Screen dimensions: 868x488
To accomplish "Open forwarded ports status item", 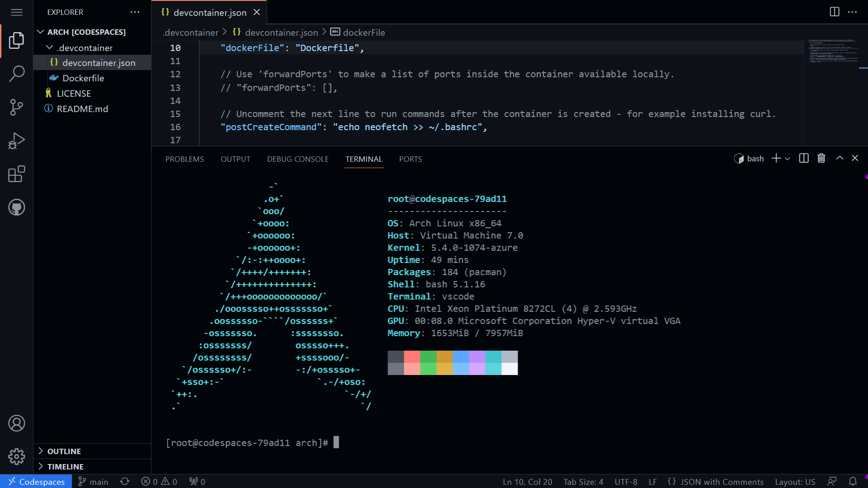I will 197,482.
